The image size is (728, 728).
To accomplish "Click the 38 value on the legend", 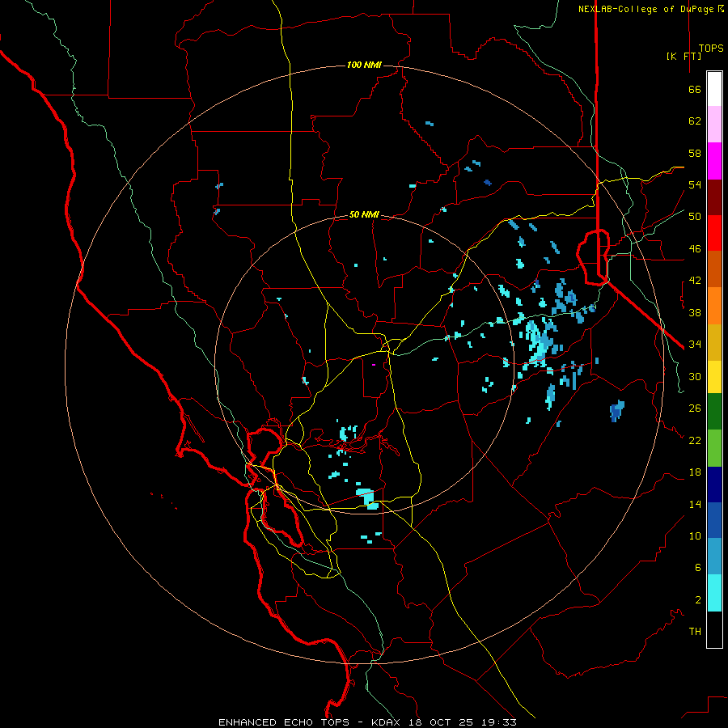I will coord(695,312).
